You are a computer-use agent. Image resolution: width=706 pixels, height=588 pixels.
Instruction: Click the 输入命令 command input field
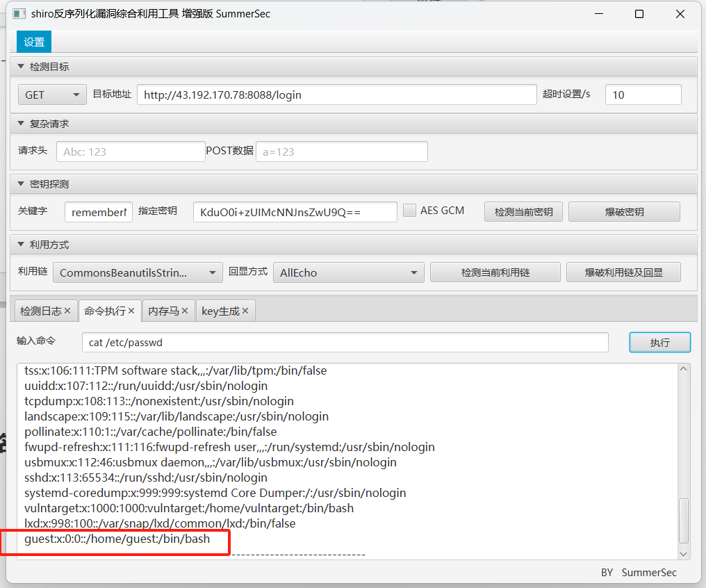[x=345, y=342]
